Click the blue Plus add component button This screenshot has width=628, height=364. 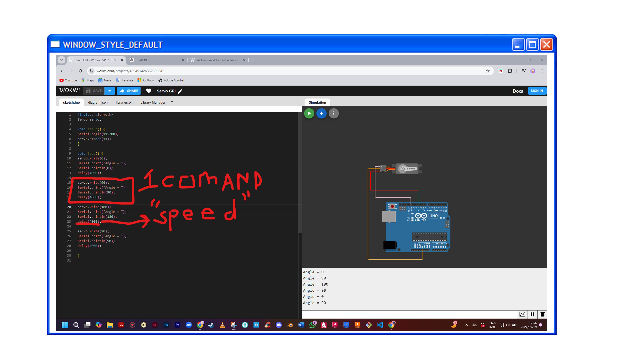point(322,113)
